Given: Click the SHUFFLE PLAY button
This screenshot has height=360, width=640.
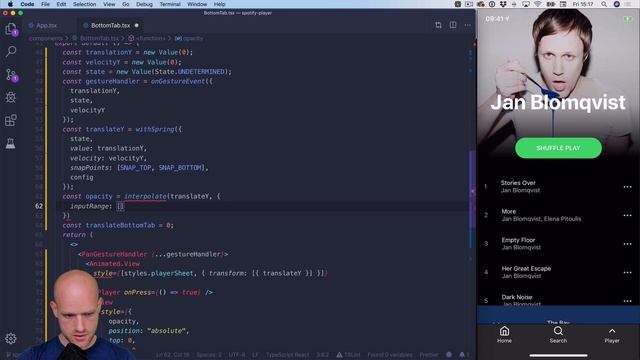Looking at the screenshot, I should pyautogui.click(x=558, y=148).
